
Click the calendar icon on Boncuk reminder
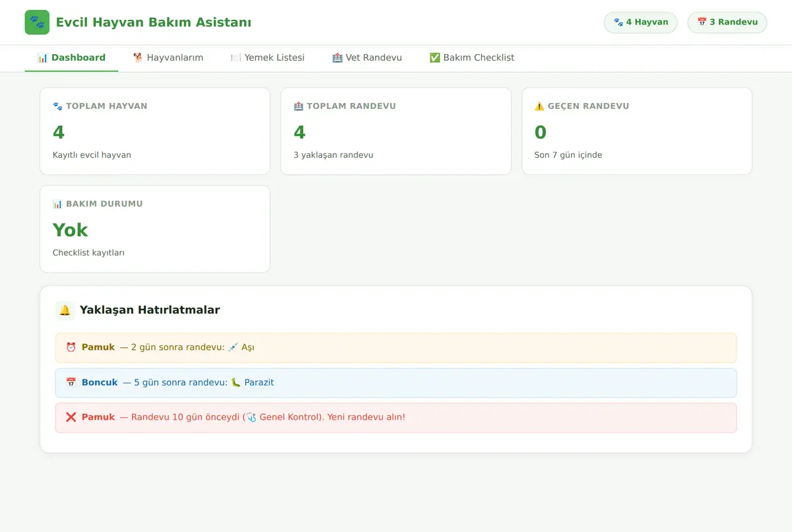[71, 383]
